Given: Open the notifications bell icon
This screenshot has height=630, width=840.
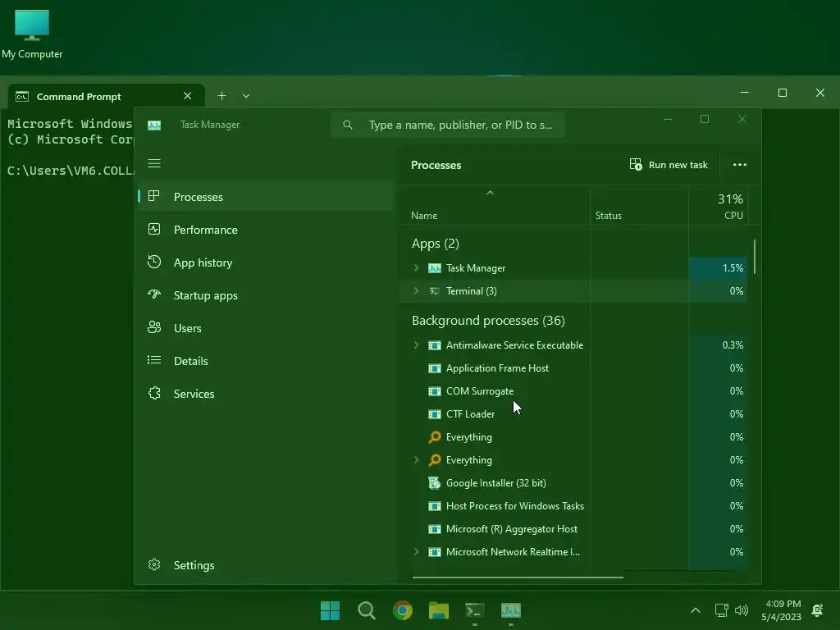Looking at the screenshot, I should point(818,610).
